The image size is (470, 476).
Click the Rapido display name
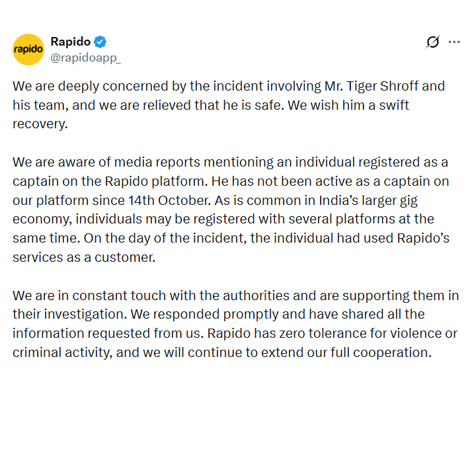[x=71, y=42]
